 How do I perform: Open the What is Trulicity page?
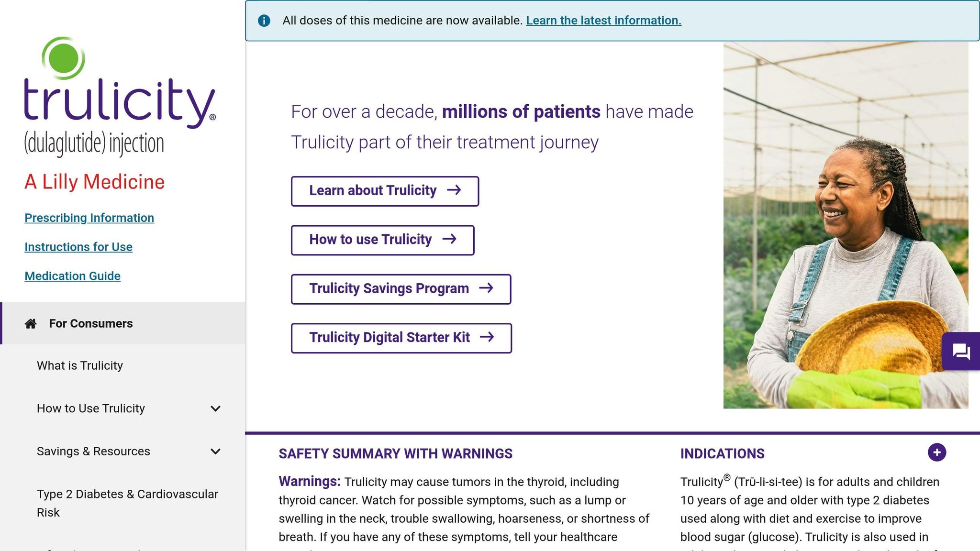79,365
